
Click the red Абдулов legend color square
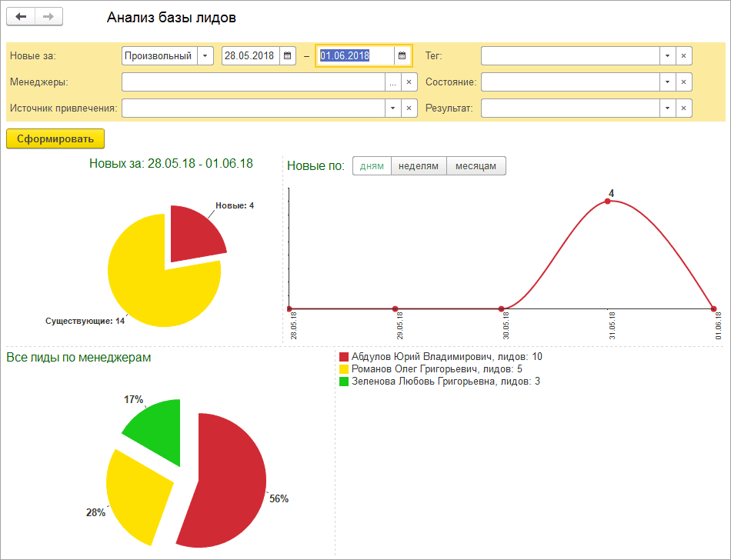click(x=344, y=357)
